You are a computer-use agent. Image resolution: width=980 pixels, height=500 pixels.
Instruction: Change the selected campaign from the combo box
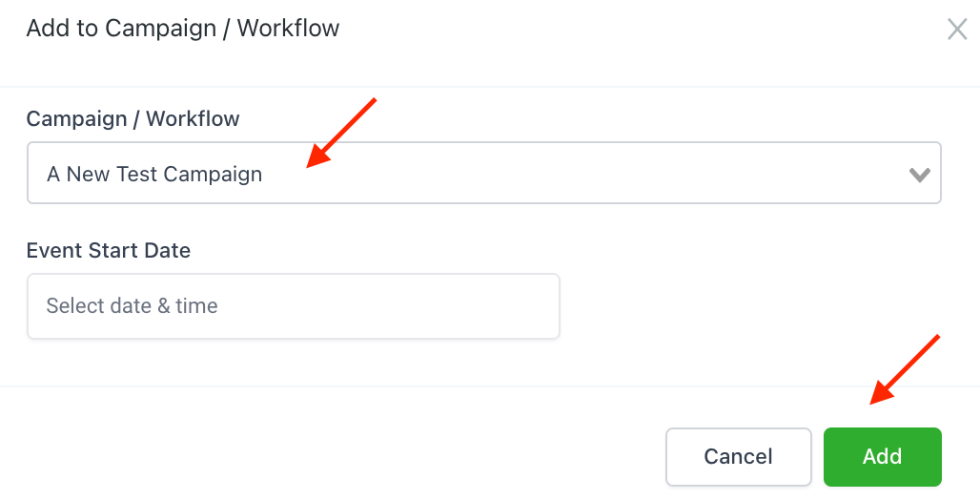(483, 174)
